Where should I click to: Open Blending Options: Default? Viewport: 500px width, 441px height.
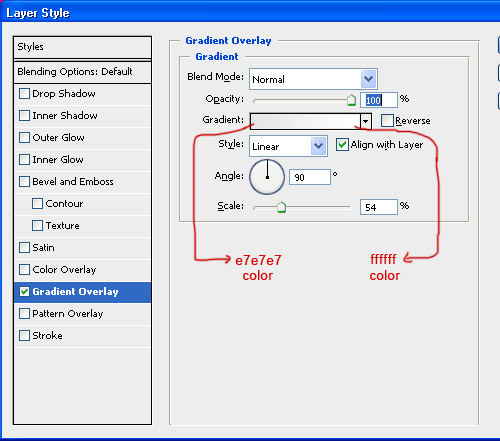(x=82, y=72)
